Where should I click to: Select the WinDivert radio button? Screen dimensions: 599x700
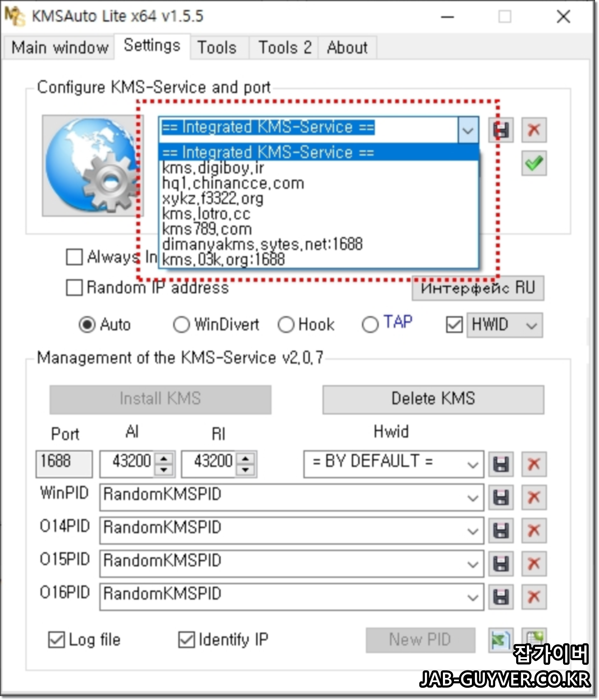coord(181,325)
